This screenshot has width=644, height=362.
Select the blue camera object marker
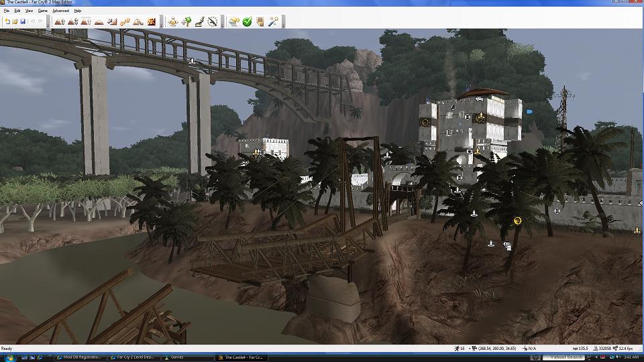pos(529,111)
